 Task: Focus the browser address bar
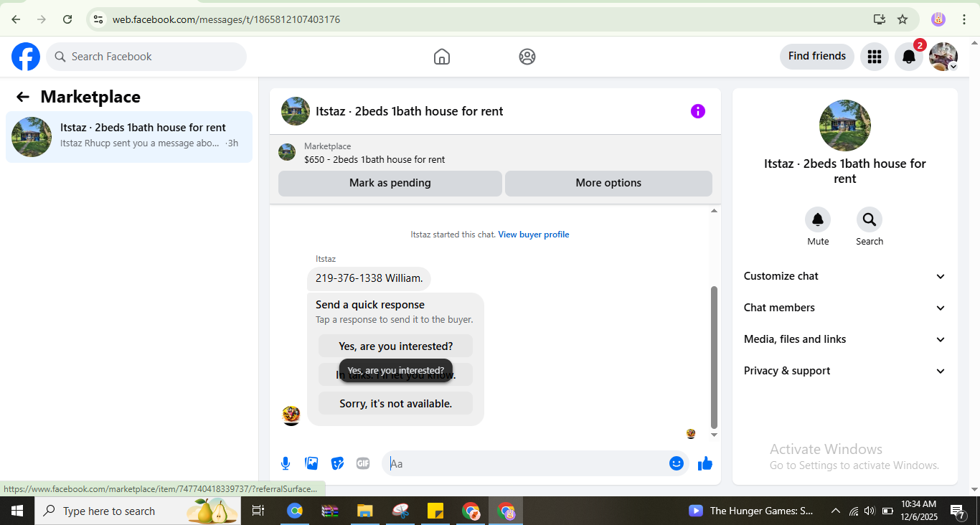pos(488,19)
